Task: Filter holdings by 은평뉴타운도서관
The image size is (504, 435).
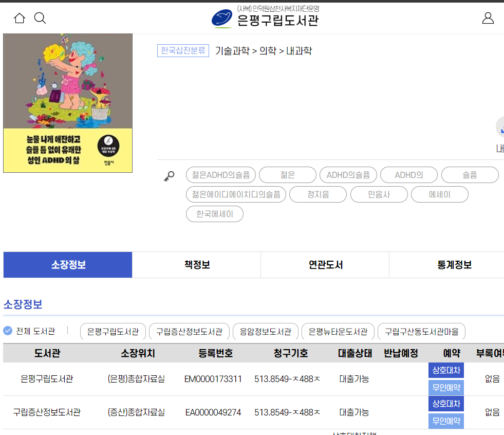Action: click(x=338, y=332)
